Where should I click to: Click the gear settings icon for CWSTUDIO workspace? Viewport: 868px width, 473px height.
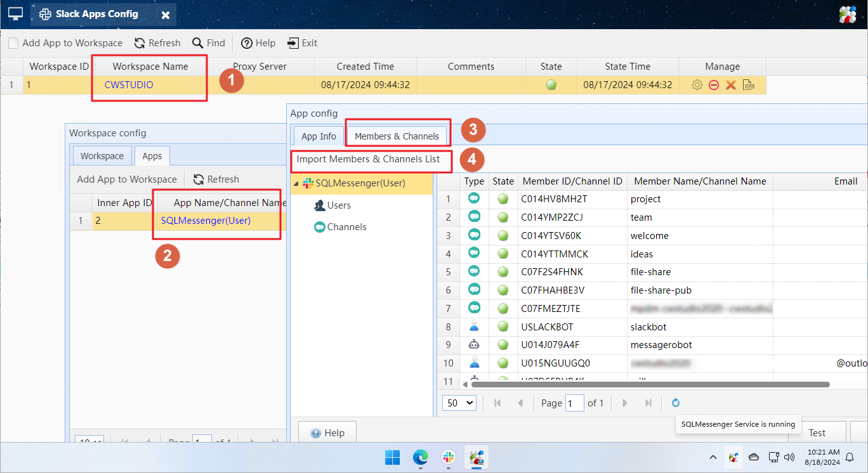point(697,85)
